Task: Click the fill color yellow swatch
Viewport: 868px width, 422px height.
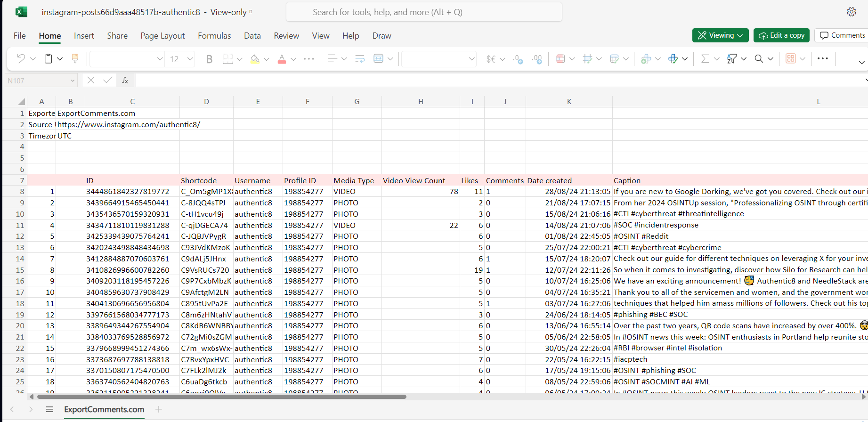Action: tap(255, 58)
